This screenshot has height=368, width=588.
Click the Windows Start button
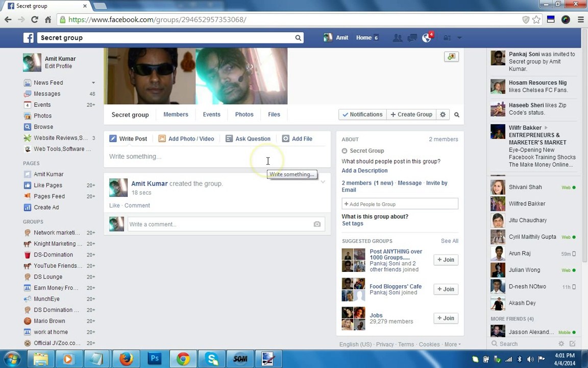(12, 359)
